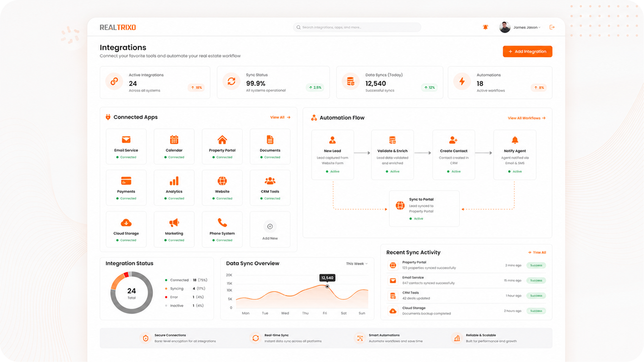
Task: Click the notification bell icon
Action: coord(486,27)
